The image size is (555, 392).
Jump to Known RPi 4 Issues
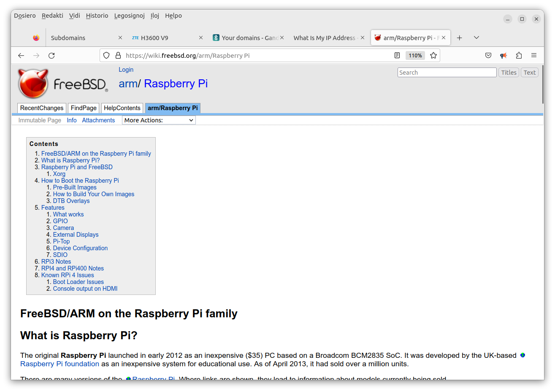(x=68, y=275)
